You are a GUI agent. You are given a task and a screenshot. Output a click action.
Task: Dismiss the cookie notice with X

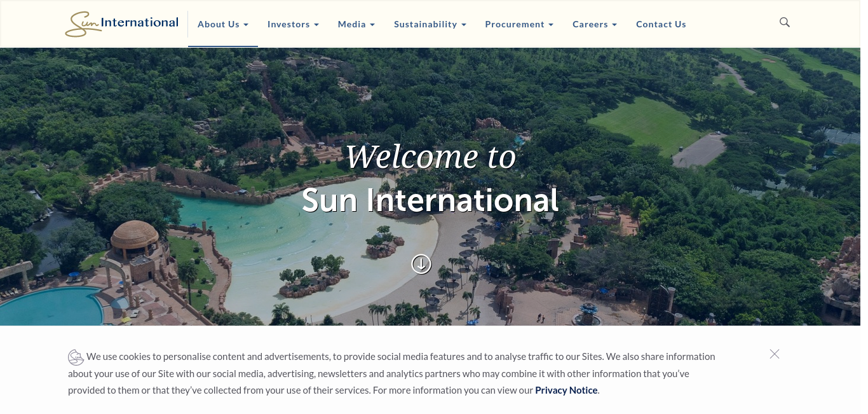[x=774, y=354]
